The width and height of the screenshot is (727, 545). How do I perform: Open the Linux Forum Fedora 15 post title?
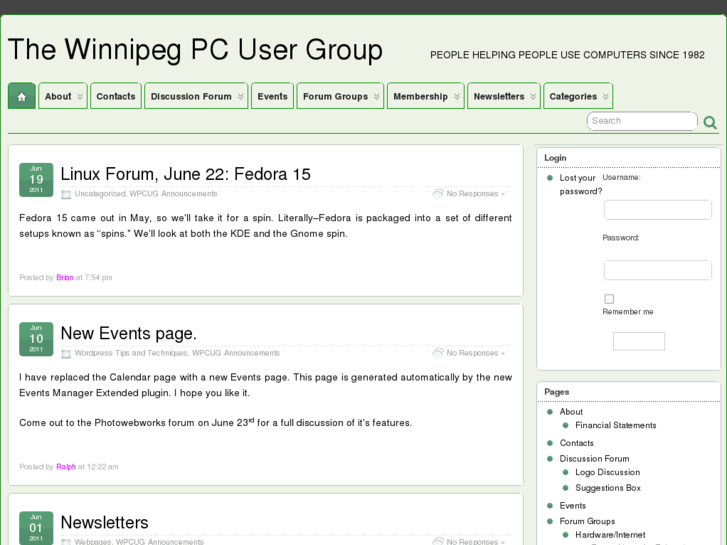coord(185,174)
